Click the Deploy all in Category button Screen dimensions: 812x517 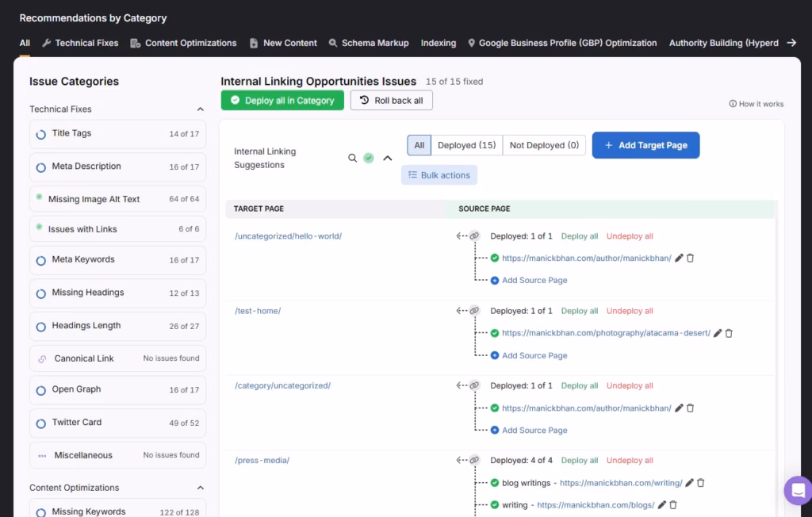pos(282,101)
